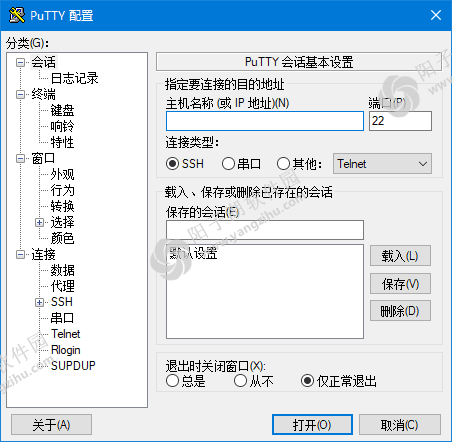
Task: Click the 载入(L) button
Action: tap(400, 256)
